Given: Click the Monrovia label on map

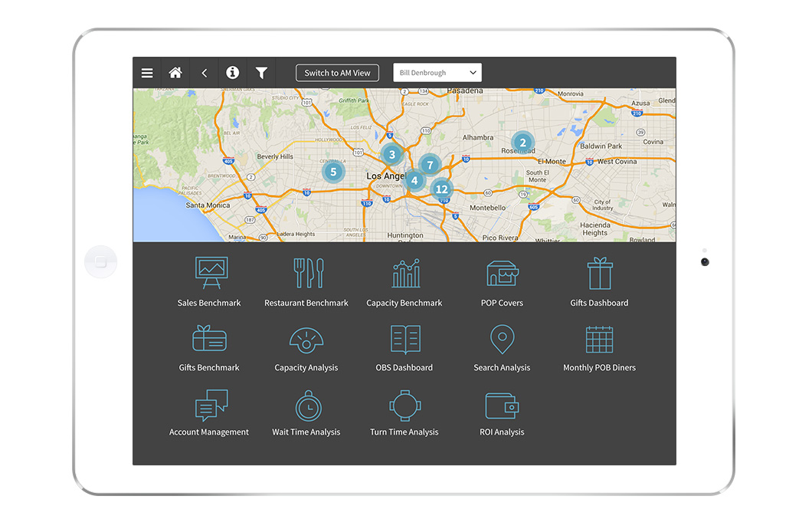Looking at the screenshot, I should point(571,94).
